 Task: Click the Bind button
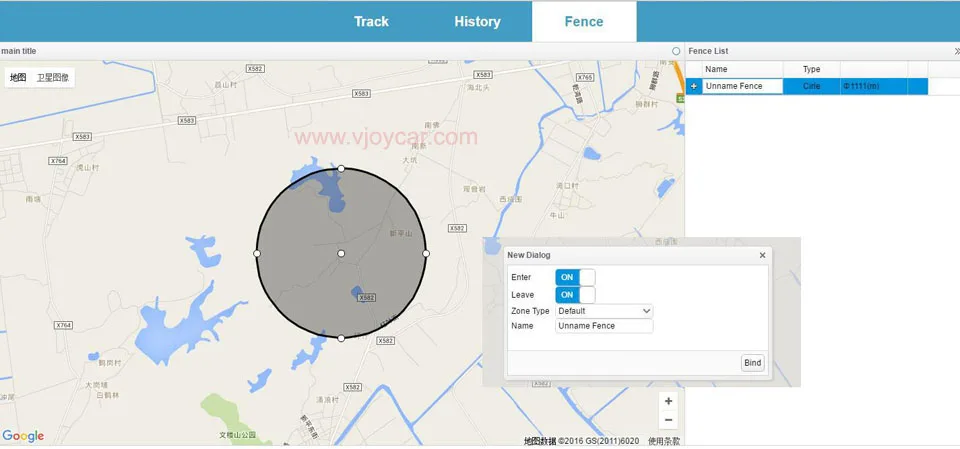coord(752,363)
